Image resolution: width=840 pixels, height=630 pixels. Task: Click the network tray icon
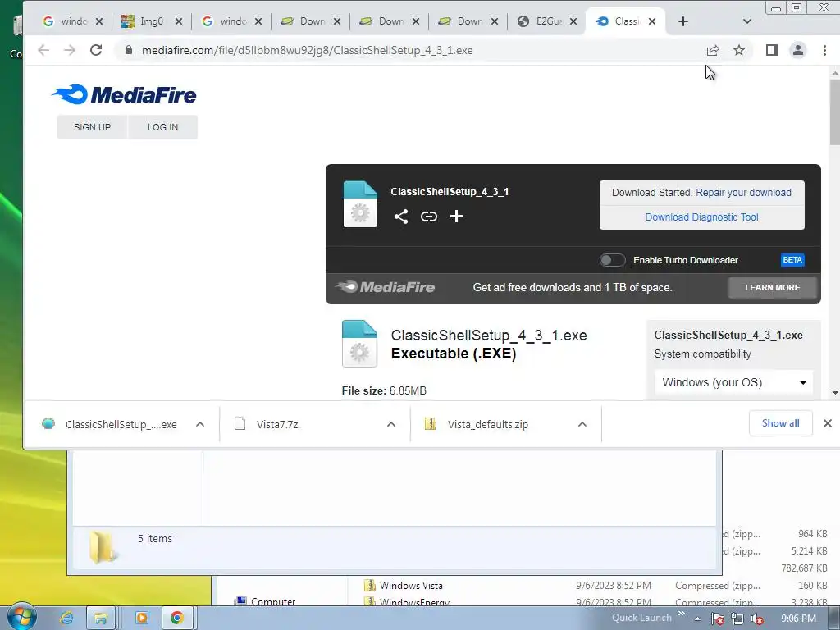tap(737, 619)
